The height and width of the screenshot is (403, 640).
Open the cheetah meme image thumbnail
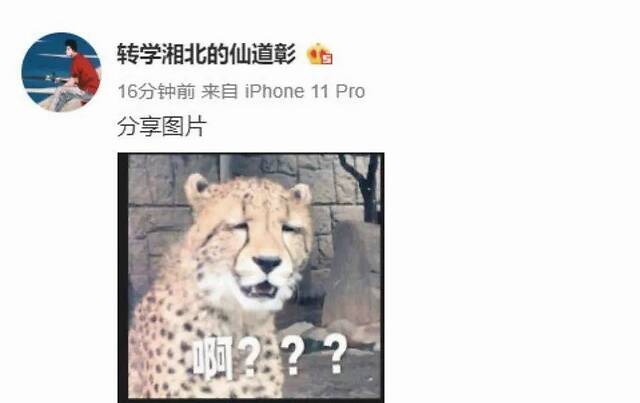click(251, 278)
